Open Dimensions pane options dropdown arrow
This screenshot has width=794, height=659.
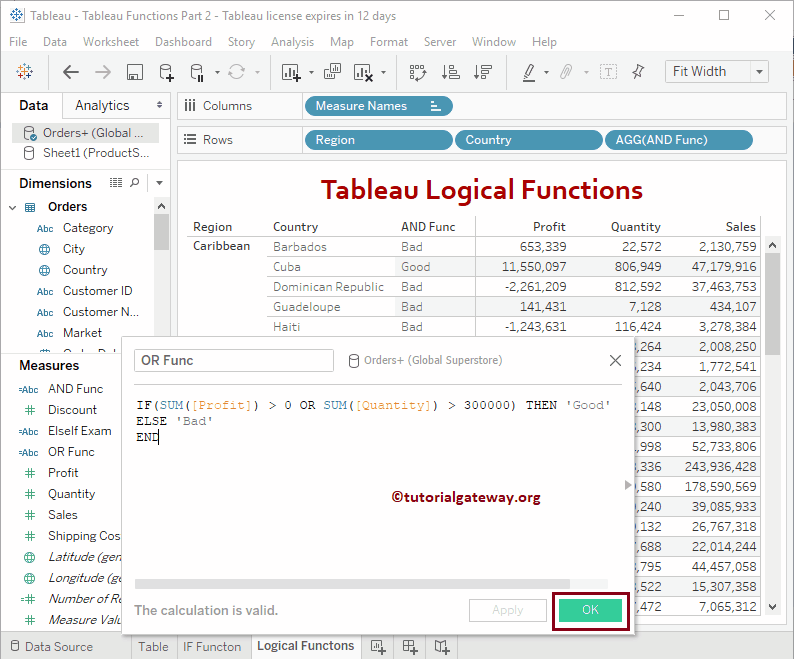[160, 183]
